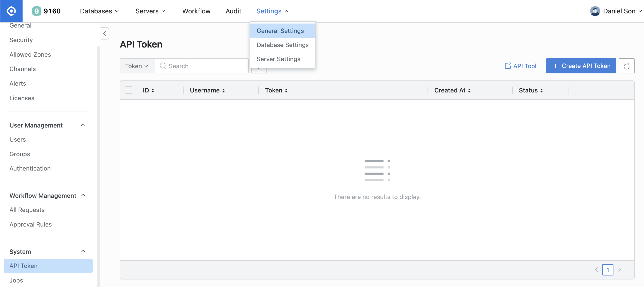Collapse the sidebar with the arrow icon
The width and height of the screenshot is (644, 287).
pyautogui.click(x=105, y=33)
